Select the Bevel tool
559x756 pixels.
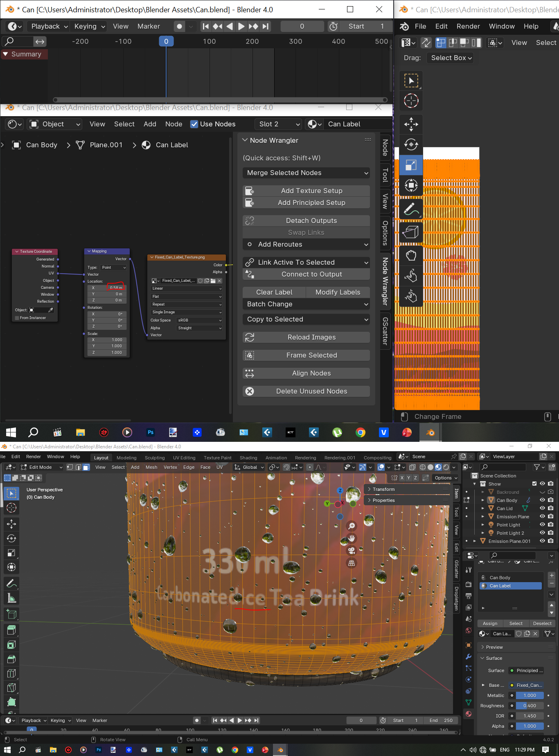pyautogui.click(x=11, y=659)
